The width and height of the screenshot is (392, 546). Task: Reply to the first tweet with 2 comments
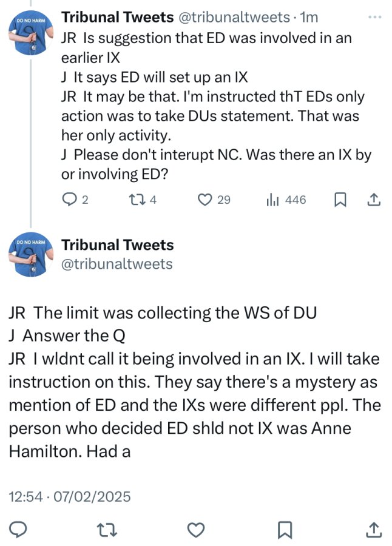(75, 200)
